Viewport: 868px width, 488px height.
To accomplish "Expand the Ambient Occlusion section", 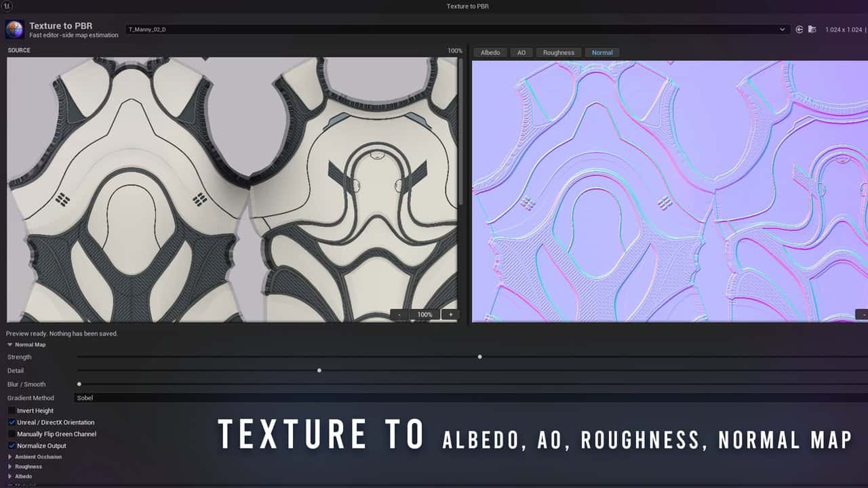I will 10,457.
